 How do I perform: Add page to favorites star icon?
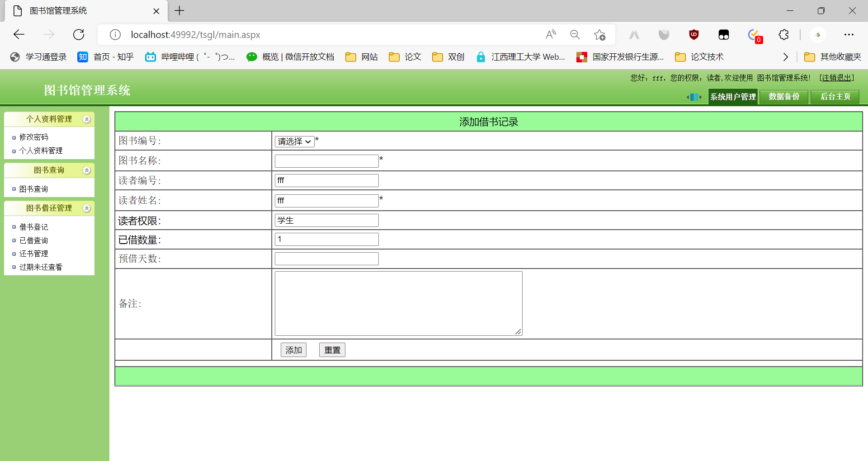pos(600,34)
